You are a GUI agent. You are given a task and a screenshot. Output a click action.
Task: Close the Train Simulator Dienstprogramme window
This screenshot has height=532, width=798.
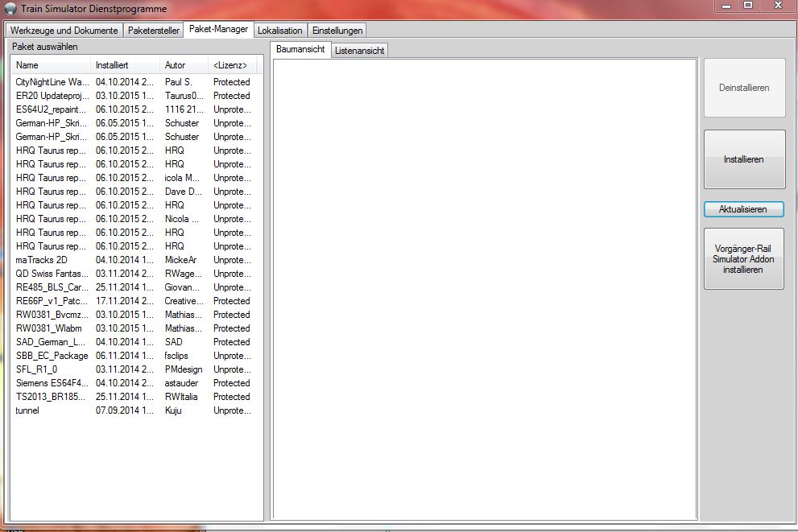tap(778, 6)
